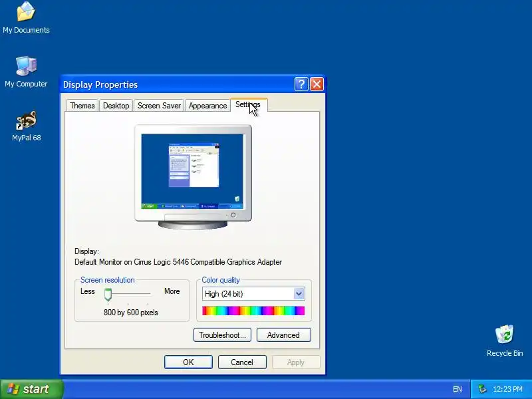The height and width of the screenshot is (399, 532).
Task: Click the system tray hardware icon
Action: (x=482, y=389)
